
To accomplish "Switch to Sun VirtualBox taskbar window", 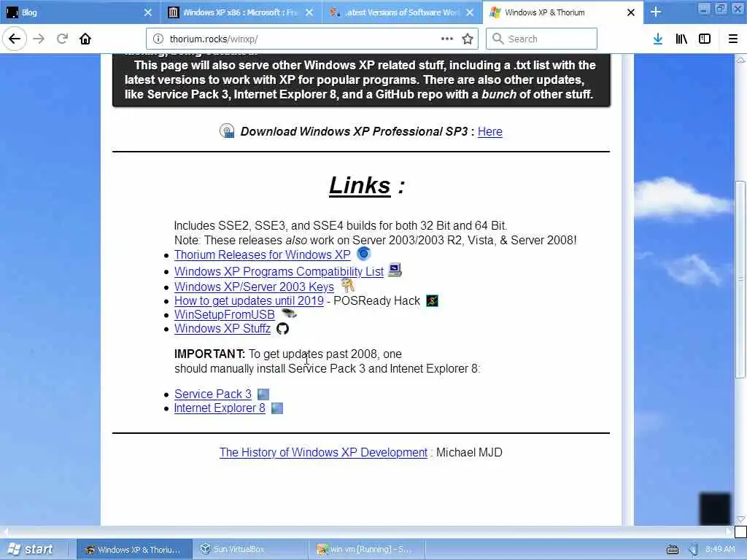I will [x=251, y=550].
